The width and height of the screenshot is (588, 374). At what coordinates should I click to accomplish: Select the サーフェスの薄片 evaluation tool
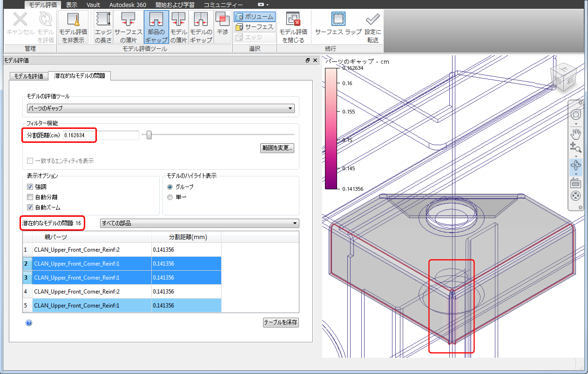click(x=128, y=27)
